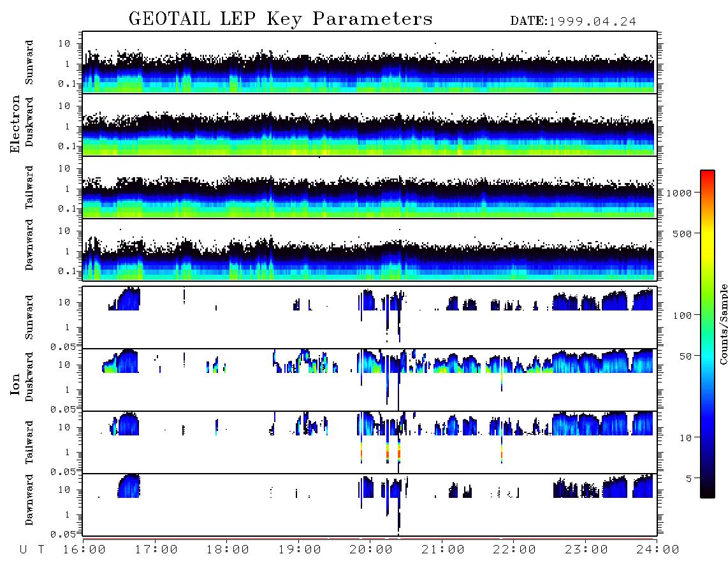Image resolution: width=728 pixels, height=561 pixels.
Task: Click the "500" colorbar tick value
Action: 683,234
